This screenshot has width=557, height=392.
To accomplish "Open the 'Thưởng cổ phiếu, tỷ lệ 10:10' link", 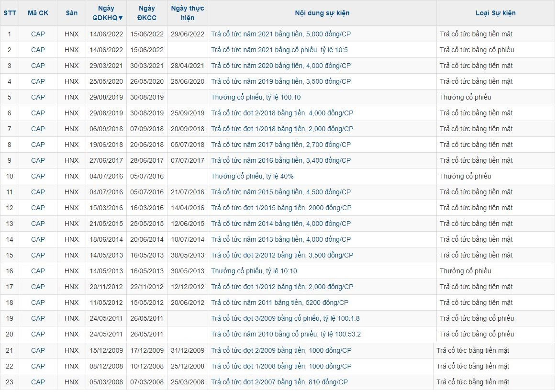I will pyautogui.click(x=254, y=271).
